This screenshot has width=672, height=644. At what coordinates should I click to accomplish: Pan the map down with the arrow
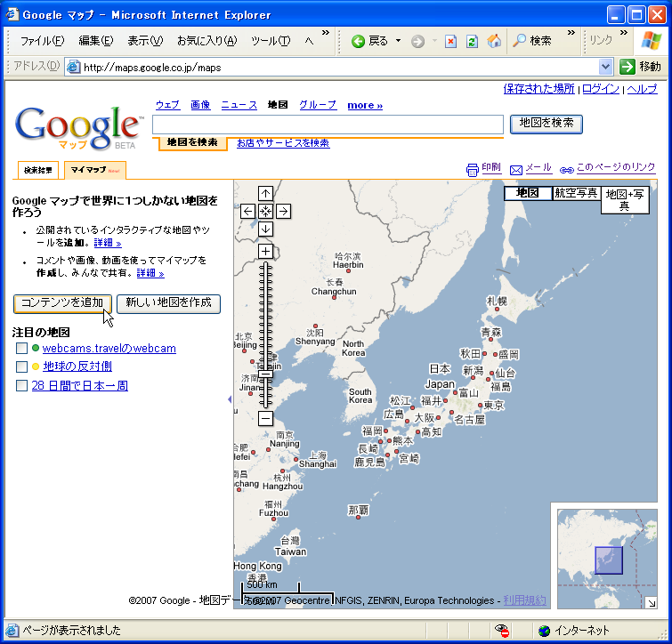coord(265,229)
